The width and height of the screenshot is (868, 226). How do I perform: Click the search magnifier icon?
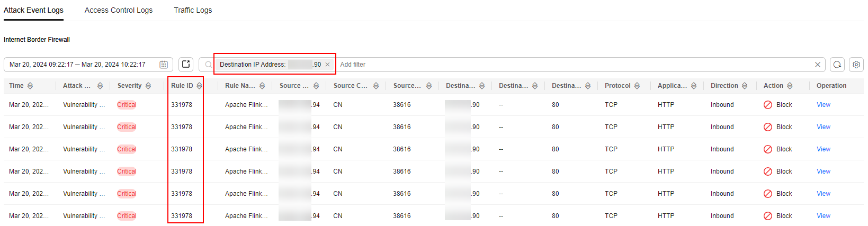coord(208,65)
